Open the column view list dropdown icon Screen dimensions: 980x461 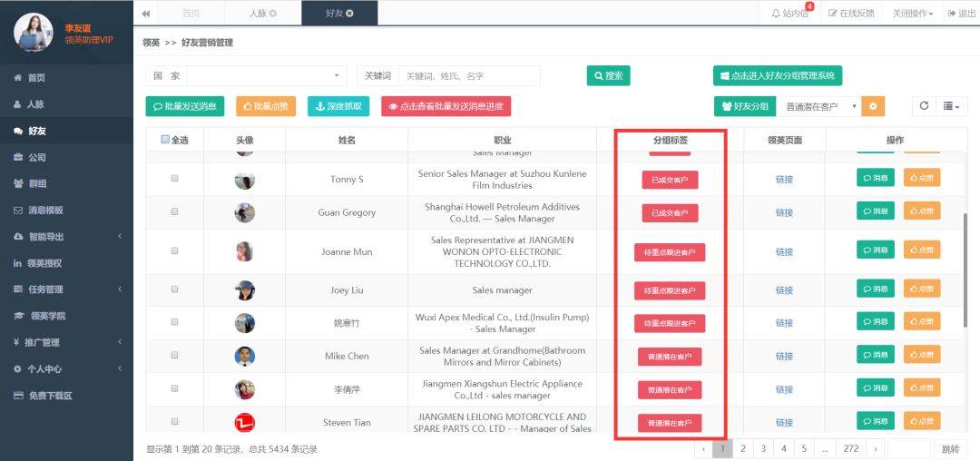[952, 106]
